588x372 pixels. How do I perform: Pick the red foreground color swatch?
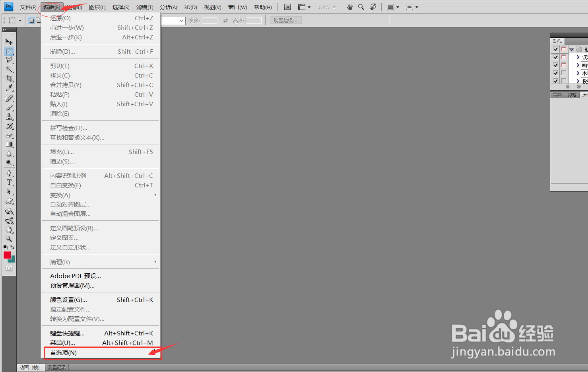pyautogui.click(x=7, y=255)
